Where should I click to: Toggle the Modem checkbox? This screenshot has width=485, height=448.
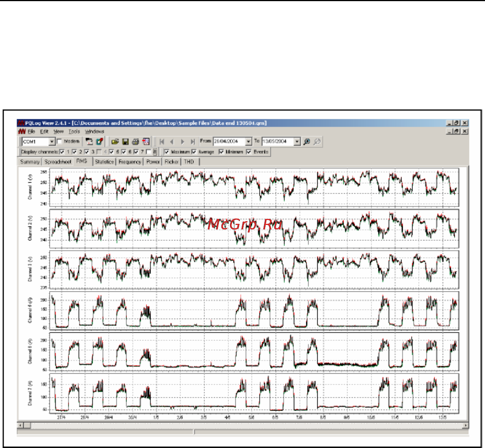point(59,142)
